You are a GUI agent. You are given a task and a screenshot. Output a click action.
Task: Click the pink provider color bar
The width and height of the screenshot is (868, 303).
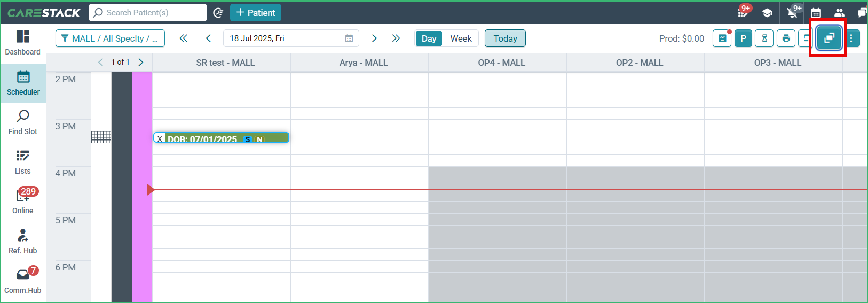click(142, 187)
